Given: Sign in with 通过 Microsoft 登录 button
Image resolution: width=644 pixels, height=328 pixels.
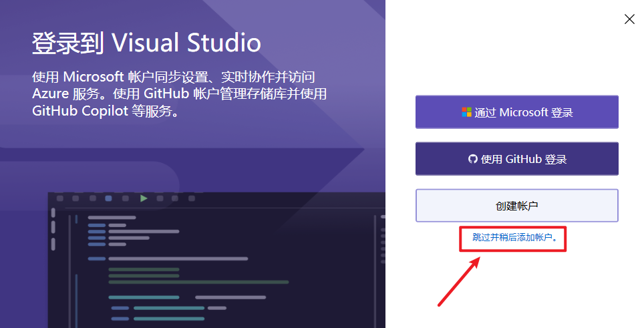Looking at the screenshot, I should [516, 112].
